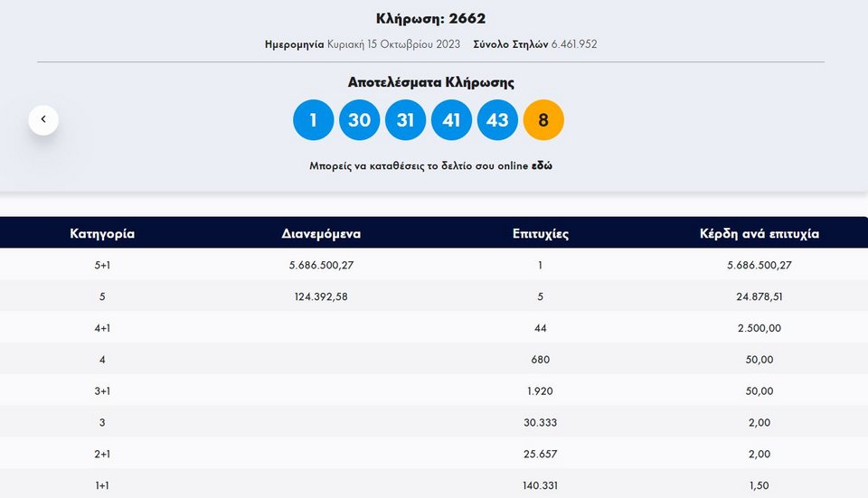
Task: Select the category '5' cell
Action: point(102,296)
